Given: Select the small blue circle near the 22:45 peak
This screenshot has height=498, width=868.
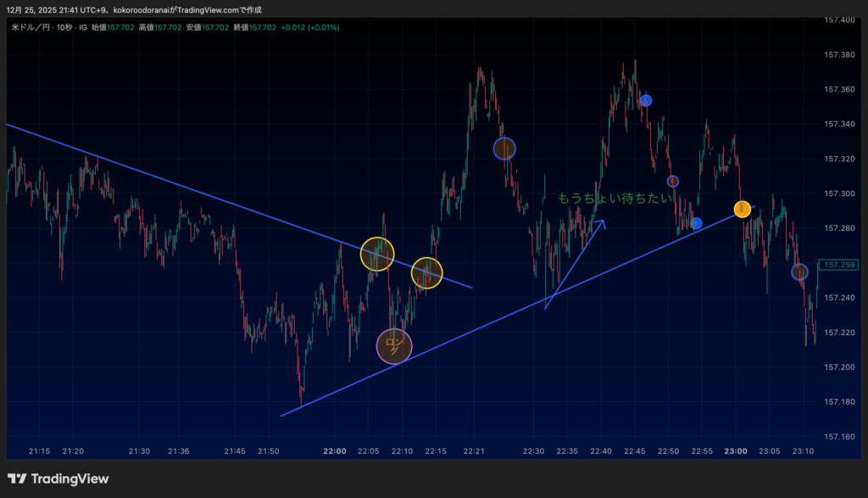Looking at the screenshot, I should (646, 101).
